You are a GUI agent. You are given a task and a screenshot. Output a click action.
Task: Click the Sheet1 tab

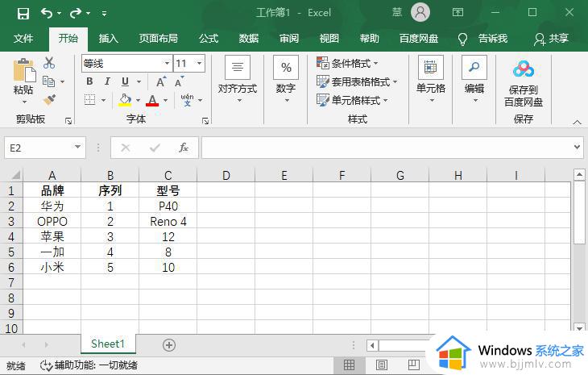point(108,344)
